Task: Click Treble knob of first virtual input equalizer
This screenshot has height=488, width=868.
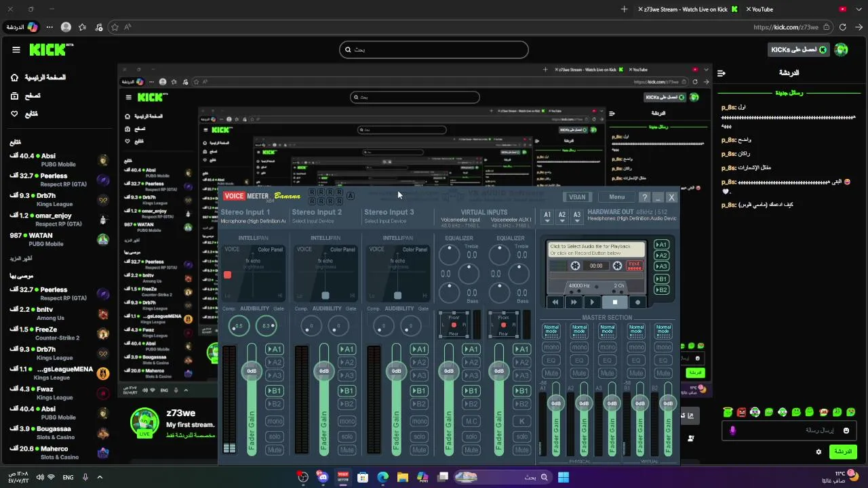Action: (449, 255)
